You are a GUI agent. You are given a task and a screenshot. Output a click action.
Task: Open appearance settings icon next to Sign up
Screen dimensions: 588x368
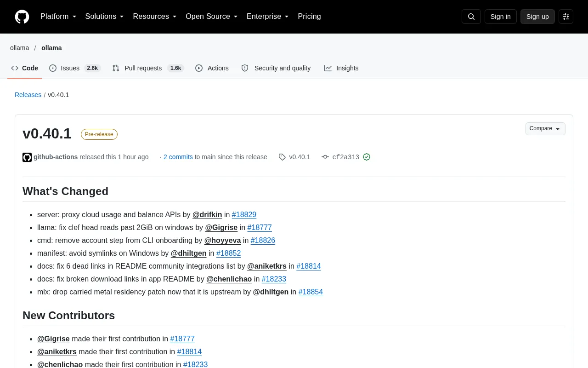click(566, 17)
